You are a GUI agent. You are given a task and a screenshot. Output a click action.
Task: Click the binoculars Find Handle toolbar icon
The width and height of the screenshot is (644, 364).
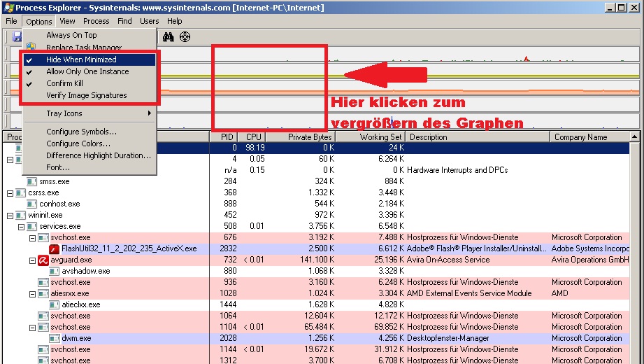click(x=168, y=37)
